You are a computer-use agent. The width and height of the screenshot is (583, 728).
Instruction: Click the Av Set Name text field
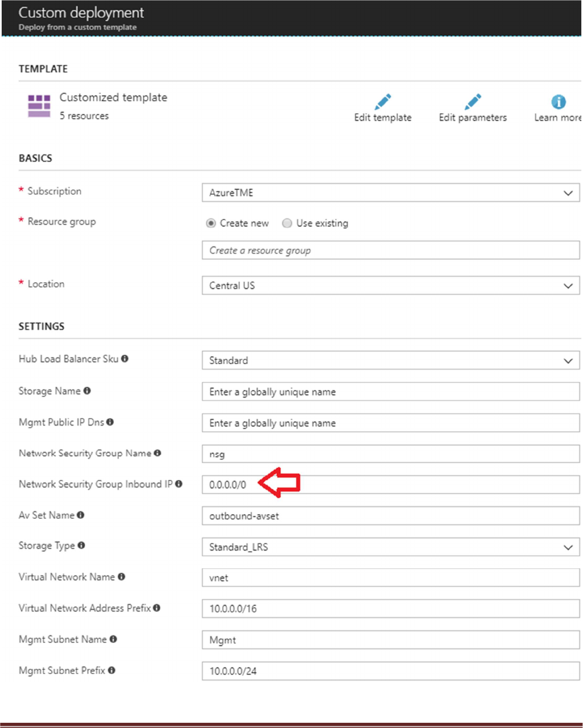tap(390, 516)
